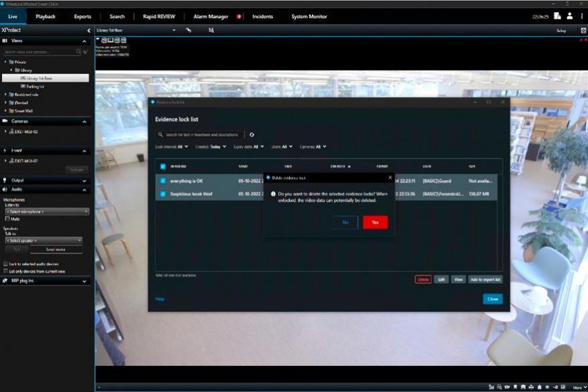Uncheck the 'Suspicious book thief' row checkbox

coord(162,194)
